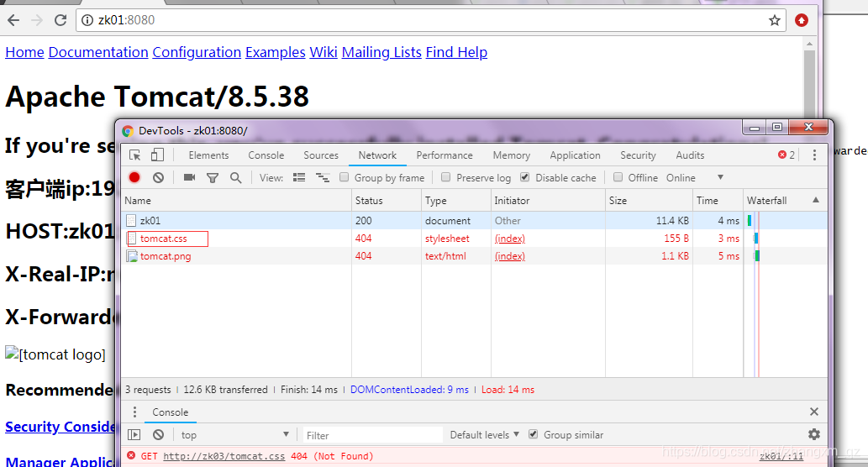Sort requests by Status column header
This screenshot has height=467, width=868.
pos(387,200)
